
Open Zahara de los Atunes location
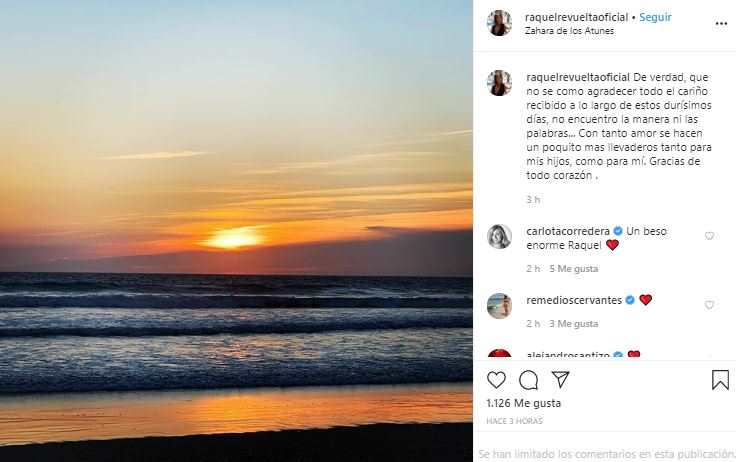tap(569, 31)
